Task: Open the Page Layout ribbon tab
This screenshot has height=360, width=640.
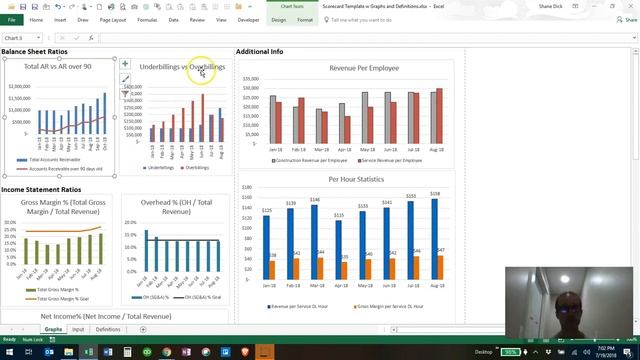Action: click(x=113, y=20)
